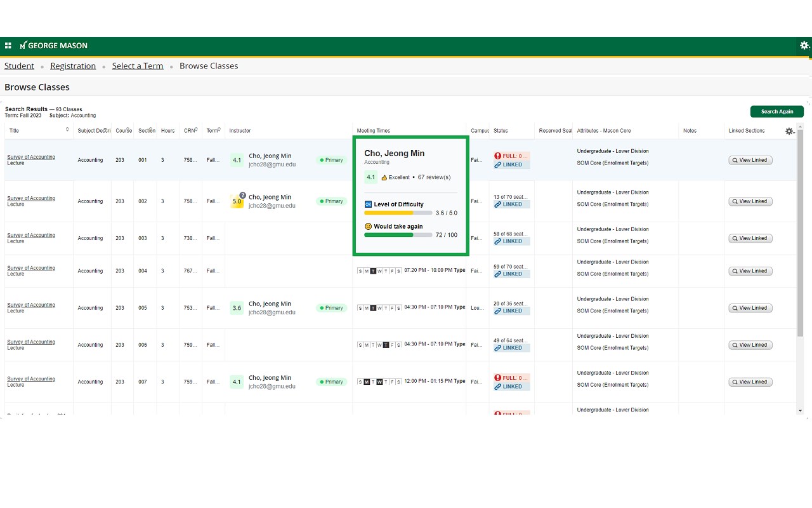Open the settings gear in the green header

point(804,46)
